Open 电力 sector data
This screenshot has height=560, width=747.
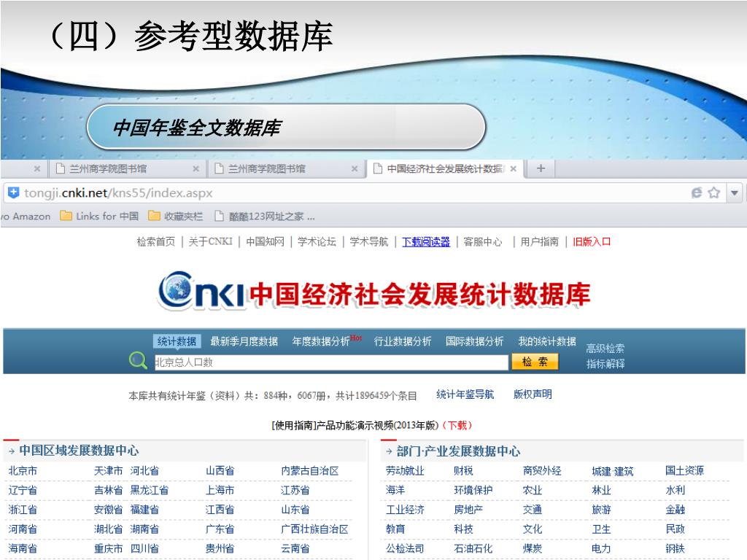click(601, 548)
